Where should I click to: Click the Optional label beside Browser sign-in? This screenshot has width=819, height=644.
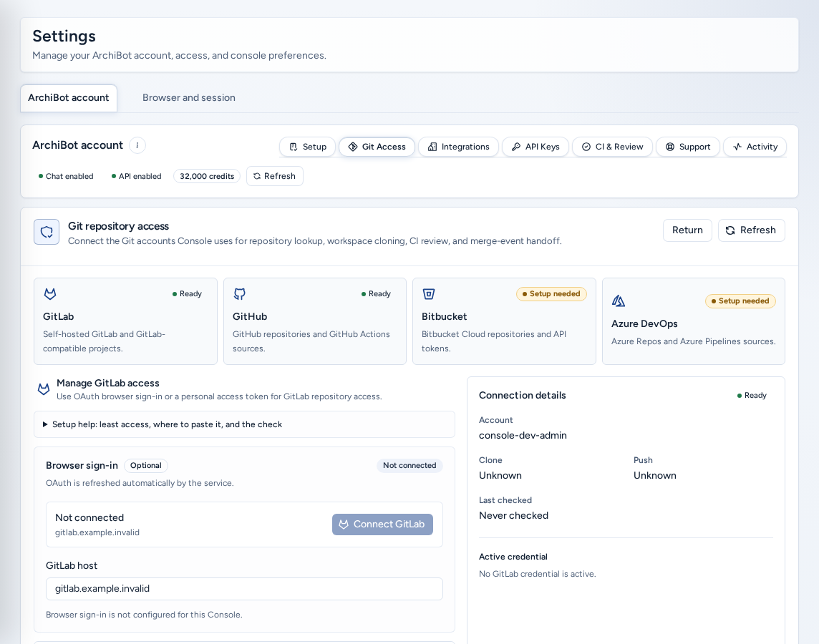pyautogui.click(x=146, y=466)
